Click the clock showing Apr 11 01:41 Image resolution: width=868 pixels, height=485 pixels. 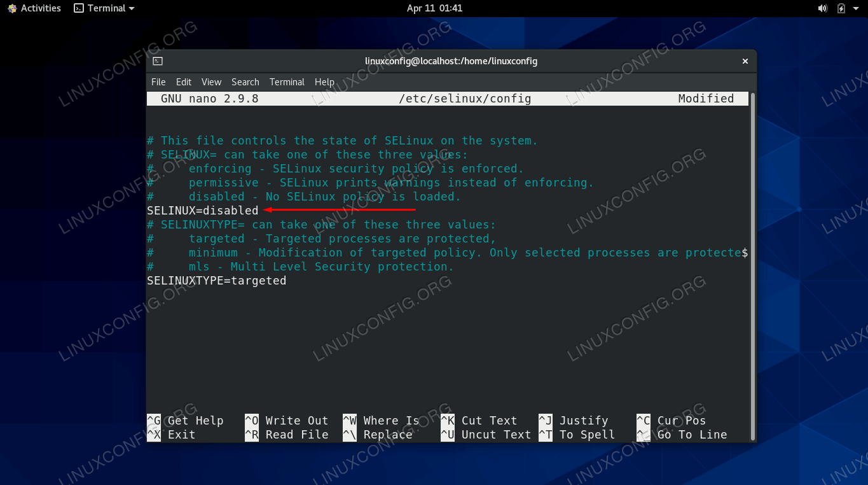coord(434,8)
